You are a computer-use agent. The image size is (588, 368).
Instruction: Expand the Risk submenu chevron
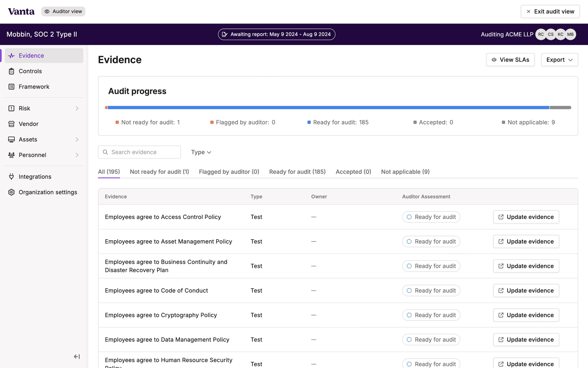(77, 108)
